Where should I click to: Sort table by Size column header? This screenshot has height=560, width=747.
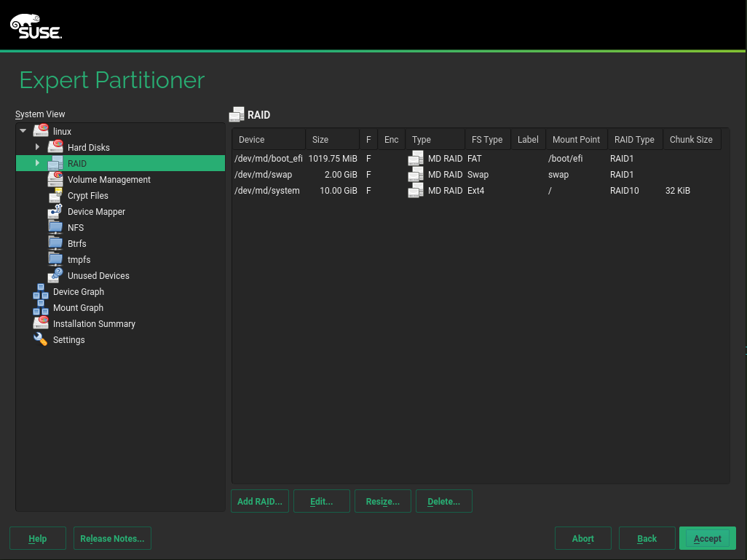(332, 139)
